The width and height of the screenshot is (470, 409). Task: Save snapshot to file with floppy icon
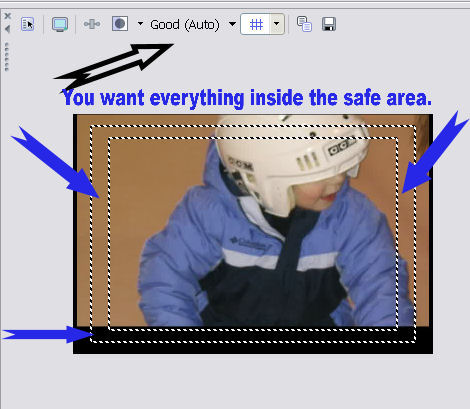pyautogui.click(x=329, y=24)
